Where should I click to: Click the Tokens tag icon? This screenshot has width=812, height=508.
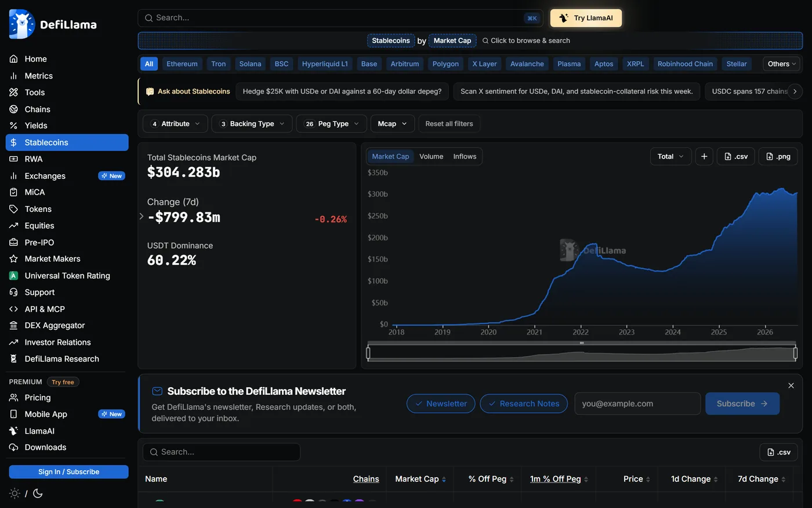[x=13, y=209]
